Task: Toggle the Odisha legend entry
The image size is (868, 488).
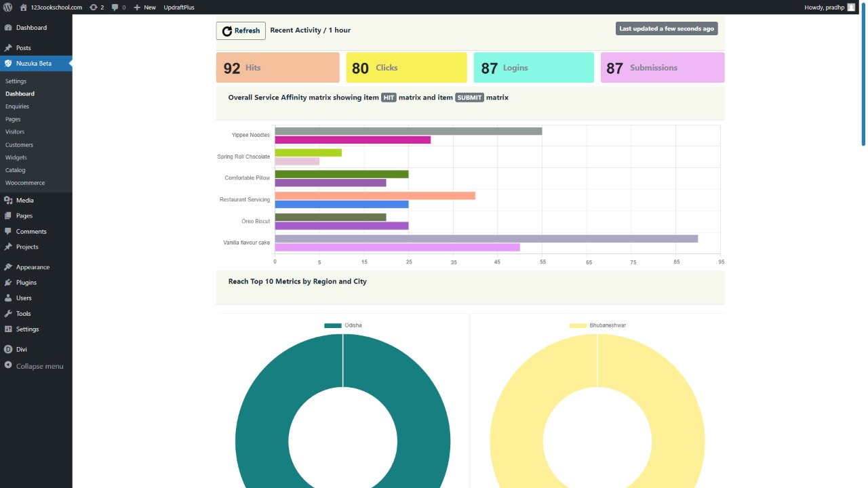Action: 343,325
